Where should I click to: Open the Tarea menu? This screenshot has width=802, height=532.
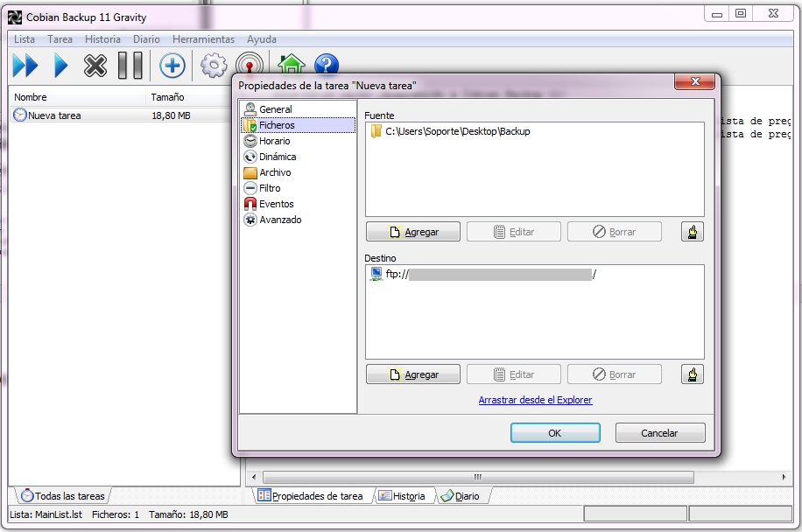(60, 39)
